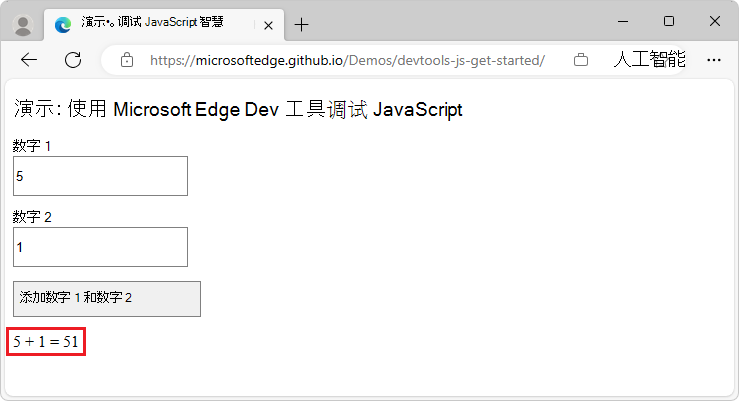The image size is (739, 401).
Task: Open a new tab with plus
Action: click(x=301, y=25)
